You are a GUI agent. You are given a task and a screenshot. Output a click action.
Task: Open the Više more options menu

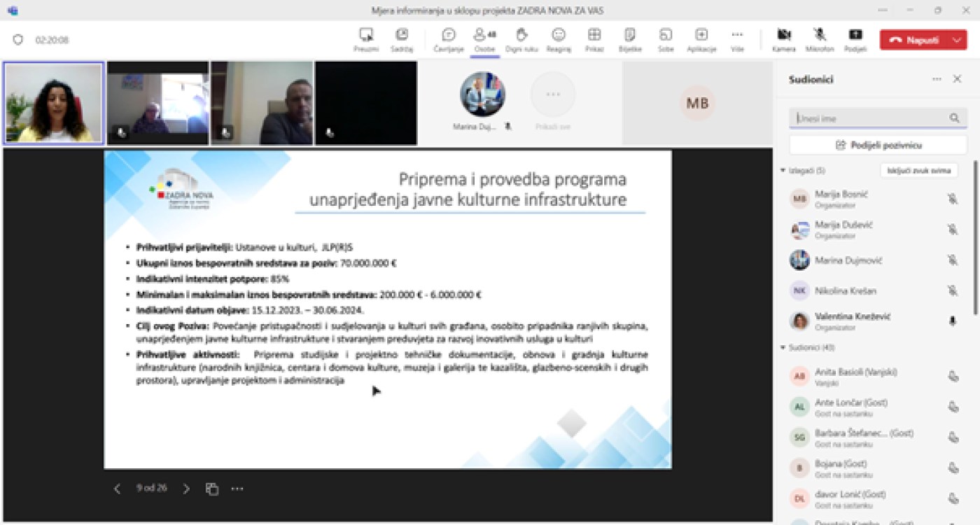[736, 35]
